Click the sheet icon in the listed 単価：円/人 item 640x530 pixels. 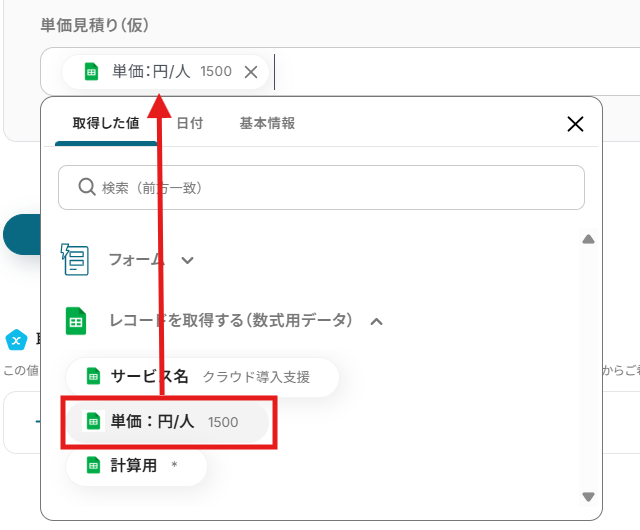[93, 422]
